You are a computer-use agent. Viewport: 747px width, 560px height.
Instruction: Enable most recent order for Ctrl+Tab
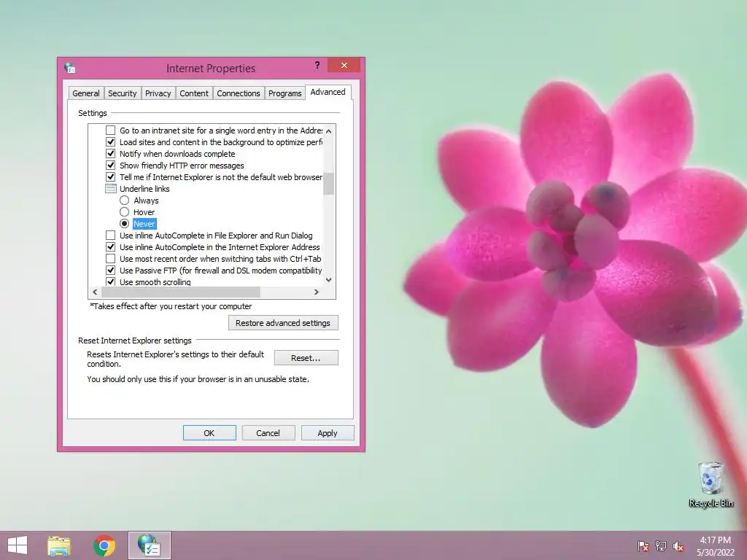[111, 259]
